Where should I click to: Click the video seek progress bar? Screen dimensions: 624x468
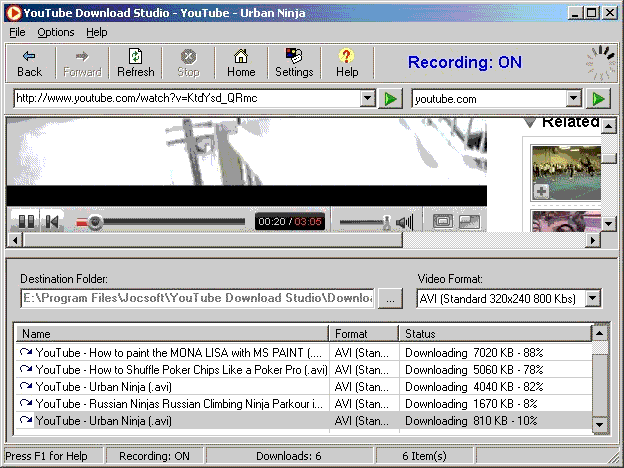click(170, 222)
